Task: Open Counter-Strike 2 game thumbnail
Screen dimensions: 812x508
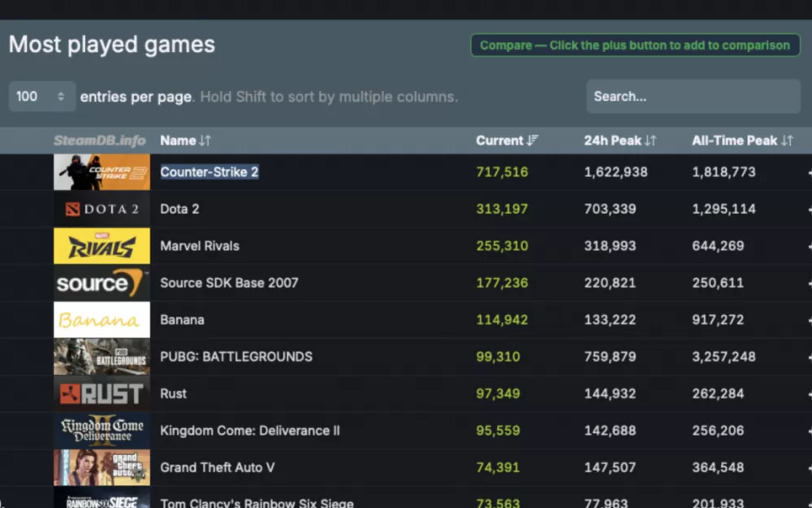Action: point(102,172)
